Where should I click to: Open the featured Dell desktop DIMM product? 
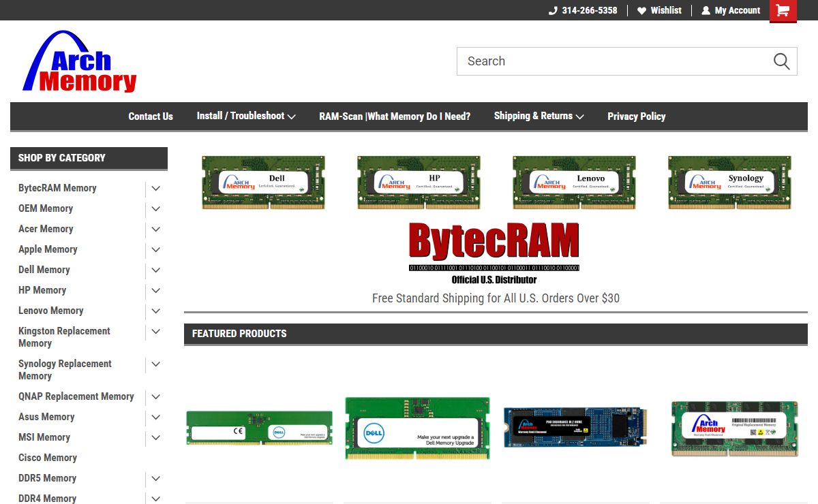[259, 428]
